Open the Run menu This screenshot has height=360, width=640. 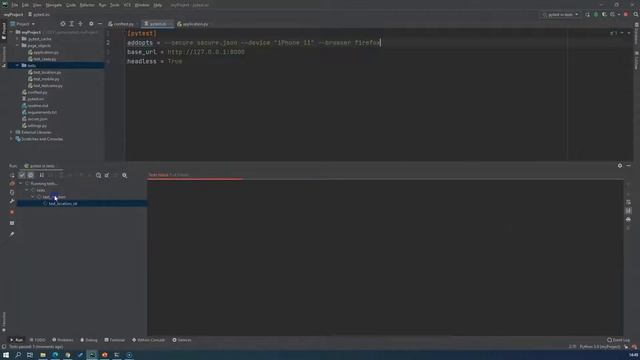102,5
